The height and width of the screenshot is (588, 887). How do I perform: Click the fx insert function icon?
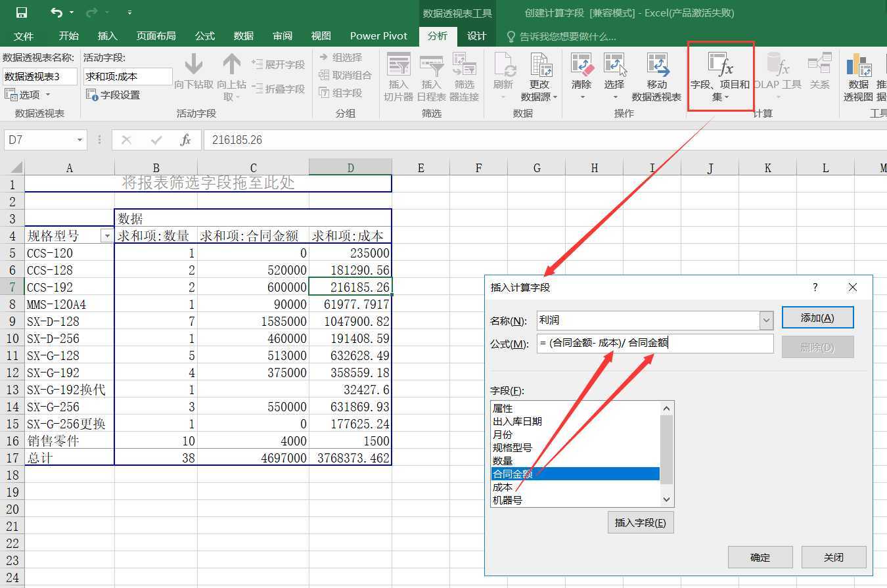[186, 140]
